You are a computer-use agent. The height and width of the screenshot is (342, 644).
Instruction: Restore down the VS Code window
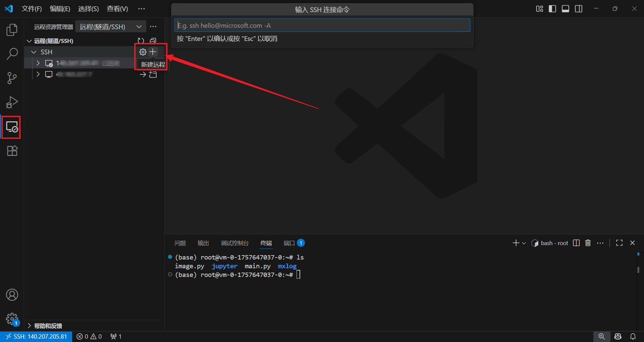coord(615,9)
